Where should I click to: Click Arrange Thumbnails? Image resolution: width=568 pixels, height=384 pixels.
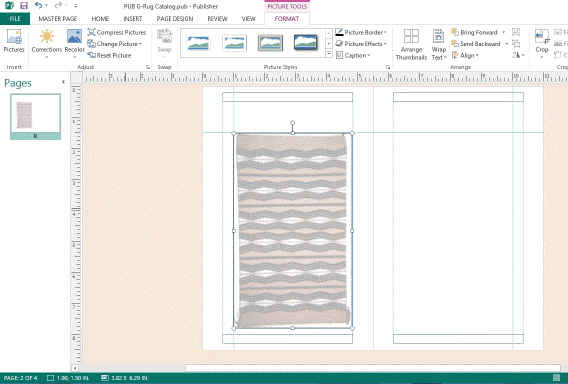411,44
